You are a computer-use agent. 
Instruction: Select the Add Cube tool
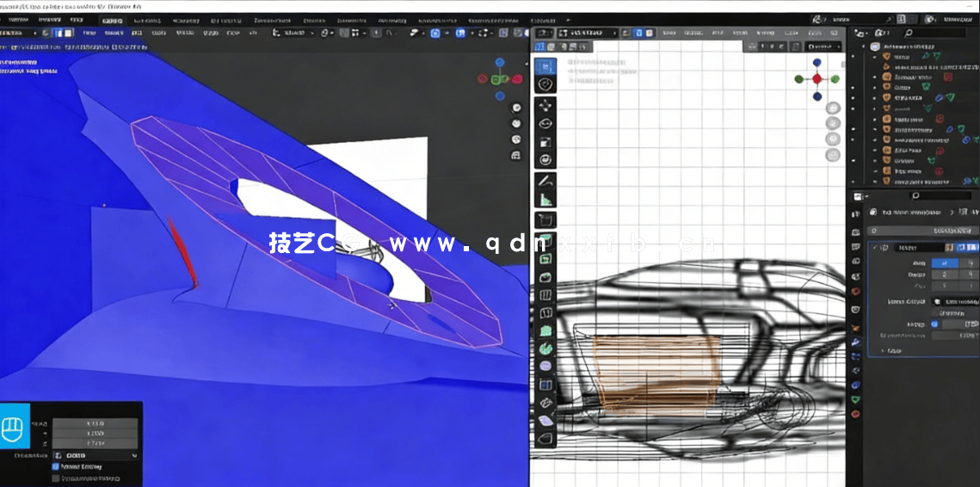[545, 220]
